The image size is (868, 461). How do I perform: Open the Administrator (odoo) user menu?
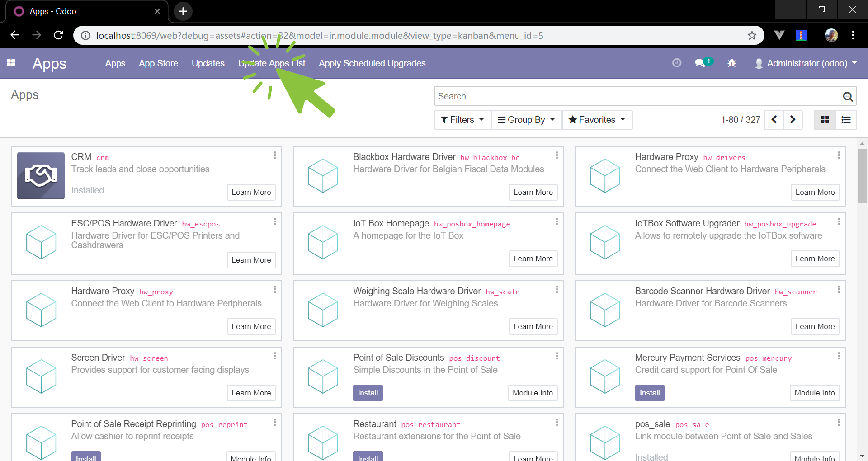pos(806,63)
